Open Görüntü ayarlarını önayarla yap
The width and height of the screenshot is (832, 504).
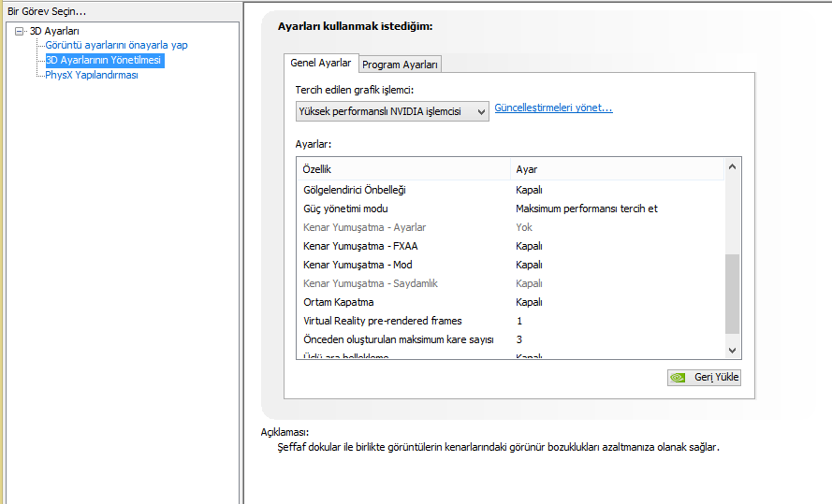[116, 45]
